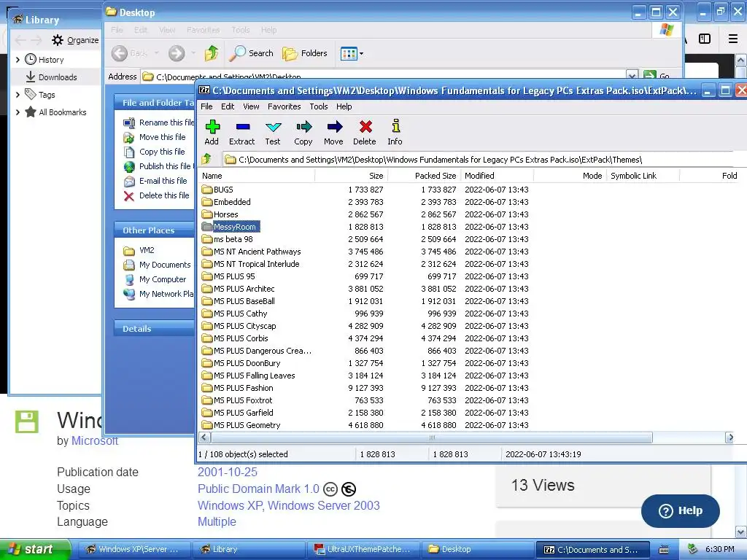Screen dimensions: 747x560
Task: Open the Organize gear in Library window
Action: coord(75,40)
